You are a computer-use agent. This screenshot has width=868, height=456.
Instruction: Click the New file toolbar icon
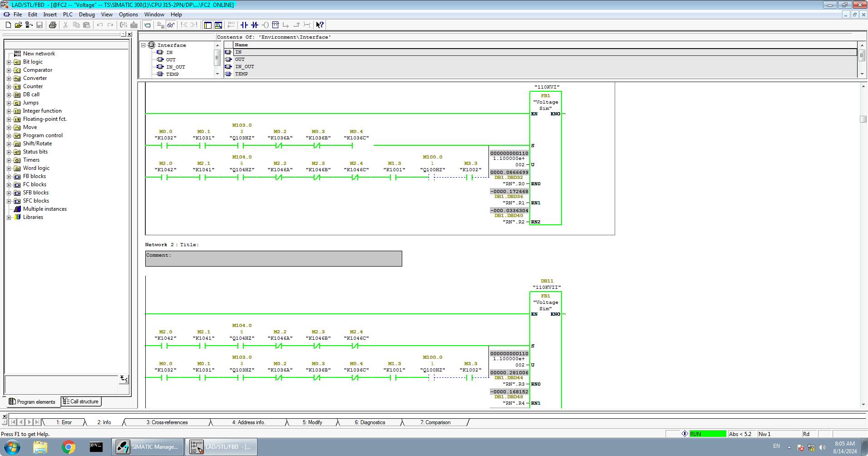8,25
